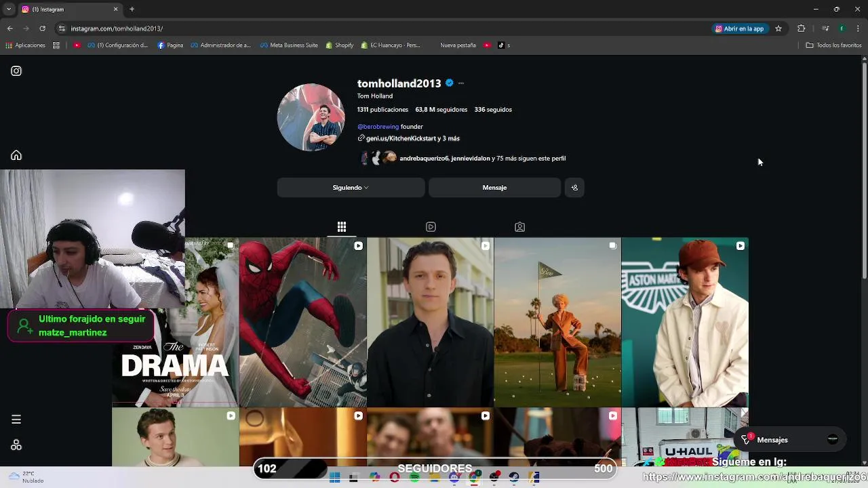This screenshot has height=488, width=868.
Task: Open Shopify bookmark
Action: 340,45
